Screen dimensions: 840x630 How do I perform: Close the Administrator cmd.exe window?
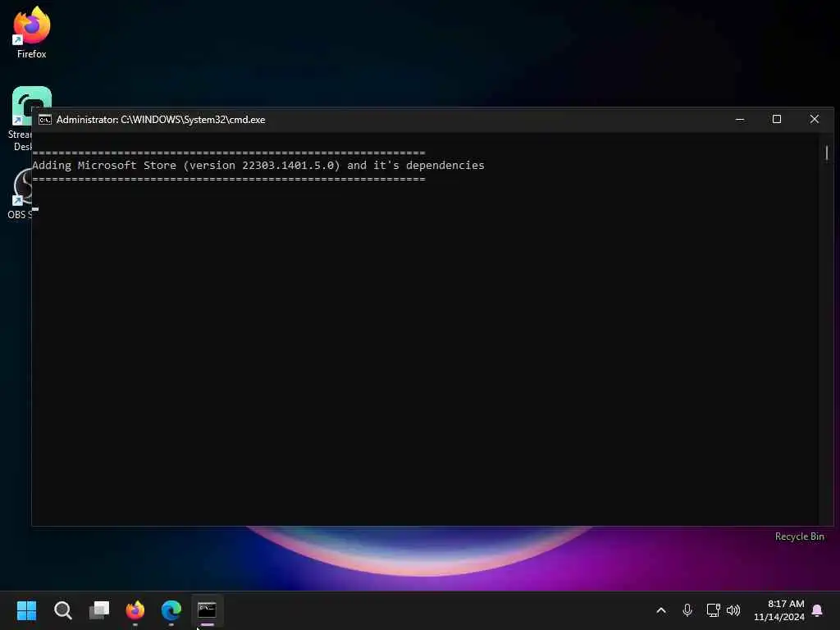coord(815,120)
